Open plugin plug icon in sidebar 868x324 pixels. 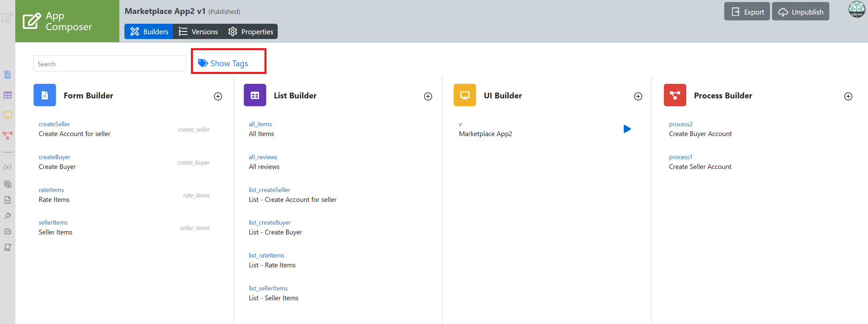pyautogui.click(x=7, y=216)
